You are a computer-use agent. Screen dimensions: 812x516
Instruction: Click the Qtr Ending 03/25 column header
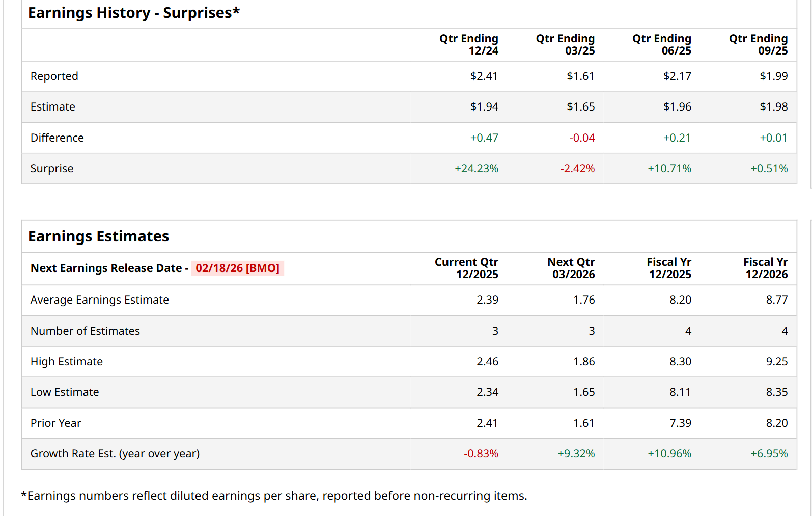[x=565, y=45]
